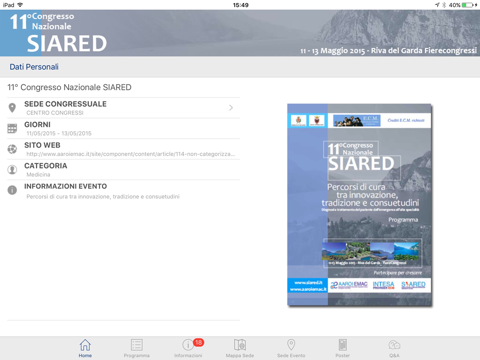Viewport: 480px width, 360px height.
Task: Expand Sede Congressuale with the chevron
Action: click(x=231, y=108)
